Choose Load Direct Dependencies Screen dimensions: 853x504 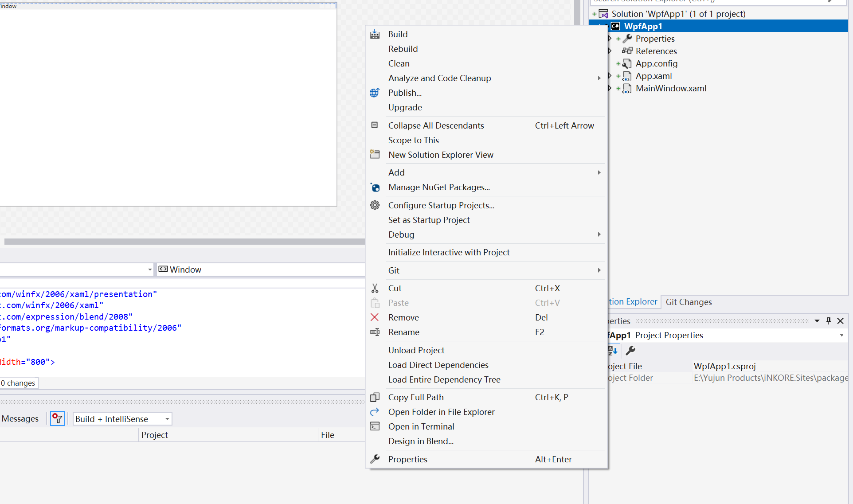[x=486, y=365]
